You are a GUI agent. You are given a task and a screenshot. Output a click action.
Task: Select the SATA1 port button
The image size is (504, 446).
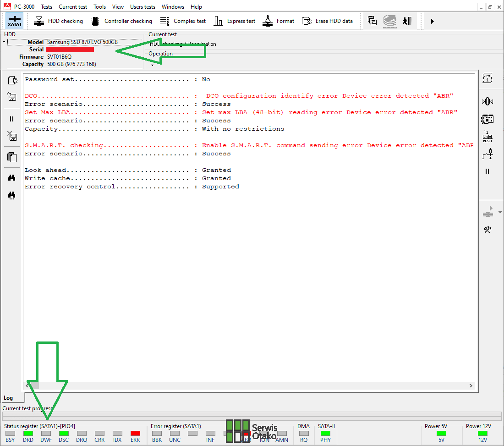(x=15, y=21)
